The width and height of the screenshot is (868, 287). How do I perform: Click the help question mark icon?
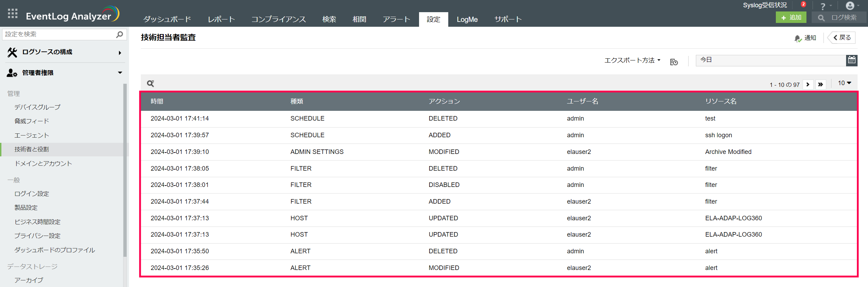(822, 6)
